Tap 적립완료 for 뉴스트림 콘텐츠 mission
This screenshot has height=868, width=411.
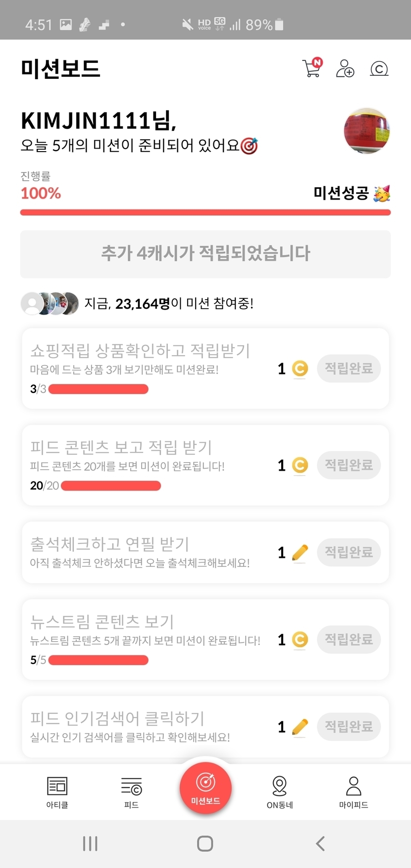349,640
